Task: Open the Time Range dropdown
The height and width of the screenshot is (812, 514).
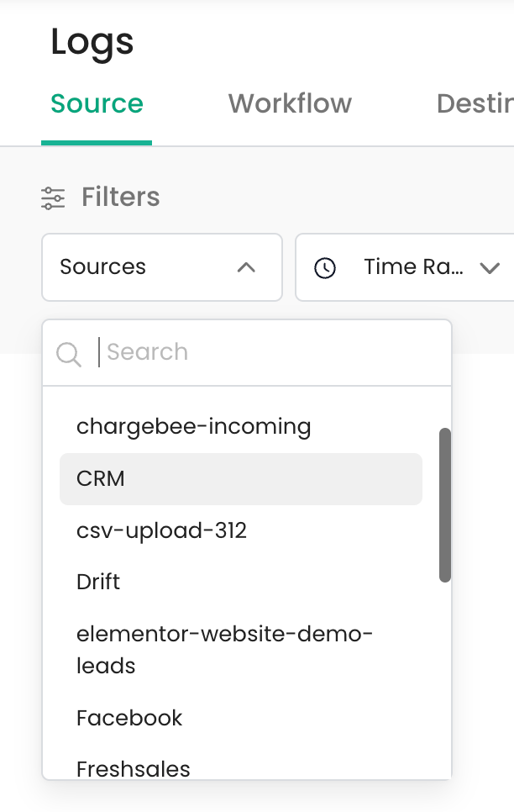Action: point(405,267)
